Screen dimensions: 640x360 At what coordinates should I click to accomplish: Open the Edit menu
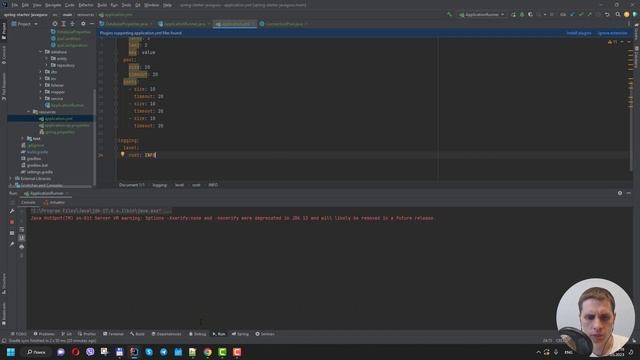point(25,5)
